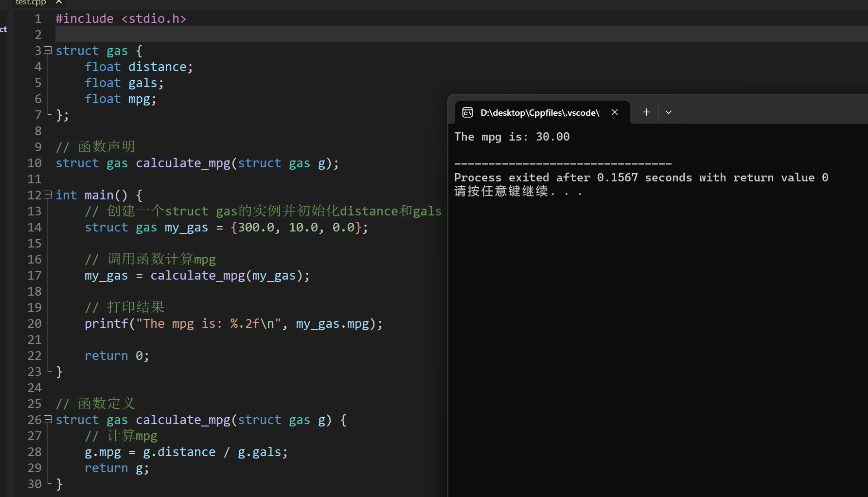Click 'int main()' text

91,195
